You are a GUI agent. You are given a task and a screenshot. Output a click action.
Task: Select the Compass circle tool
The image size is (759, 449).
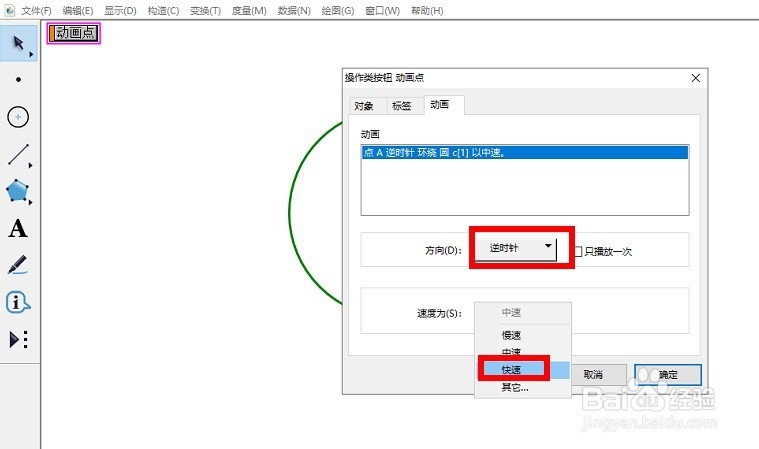(x=18, y=117)
